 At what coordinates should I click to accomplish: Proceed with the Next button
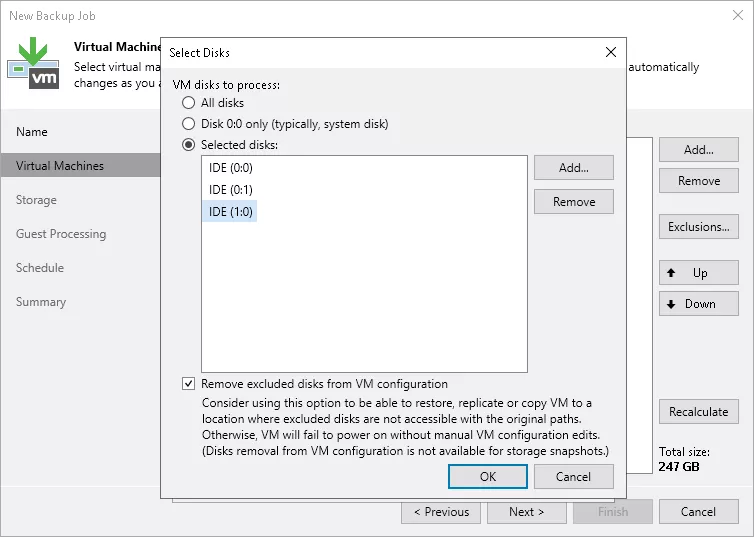click(x=527, y=512)
